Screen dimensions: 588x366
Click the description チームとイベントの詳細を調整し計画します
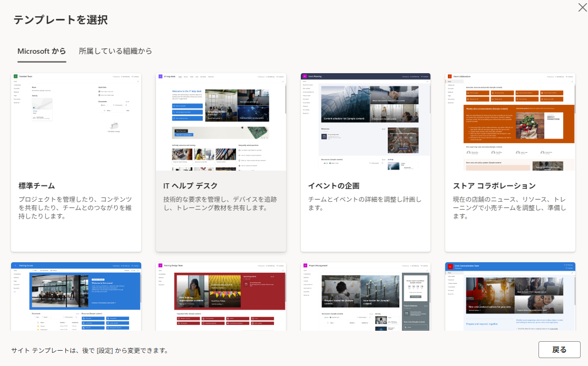(365, 203)
